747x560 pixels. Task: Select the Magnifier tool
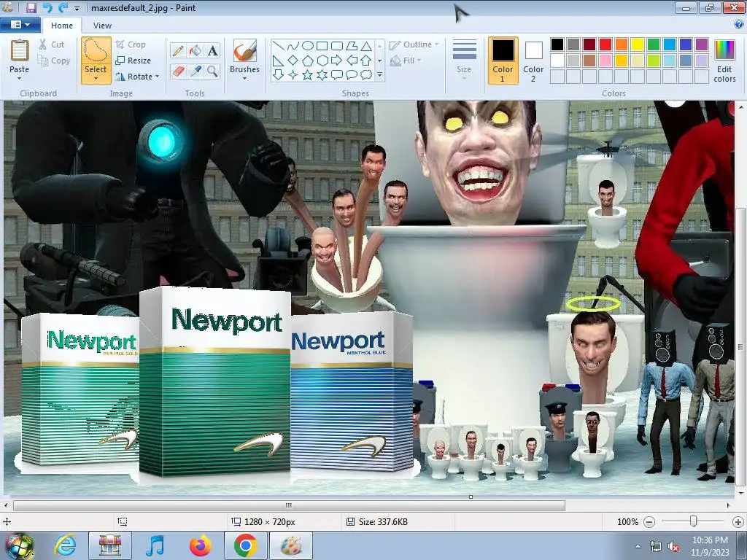tap(212, 71)
